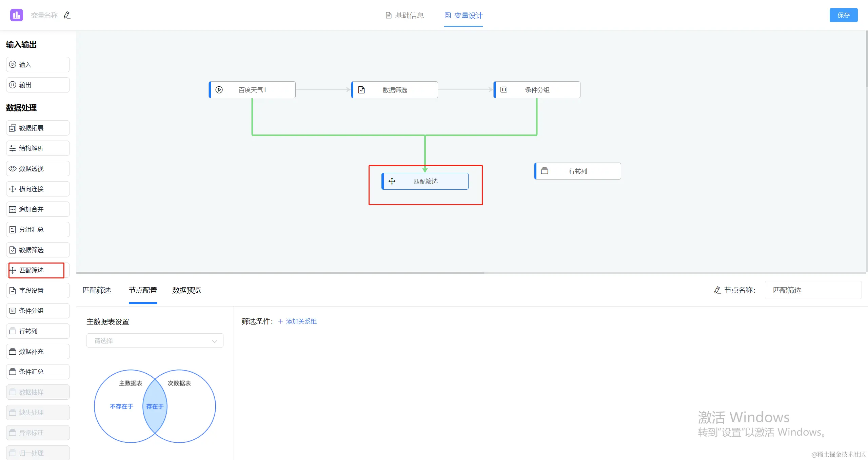Image resolution: width=868 pixels, height=460 pixels.
Task: Click the purple chart logo icon
Action: [x=16, y=15]
